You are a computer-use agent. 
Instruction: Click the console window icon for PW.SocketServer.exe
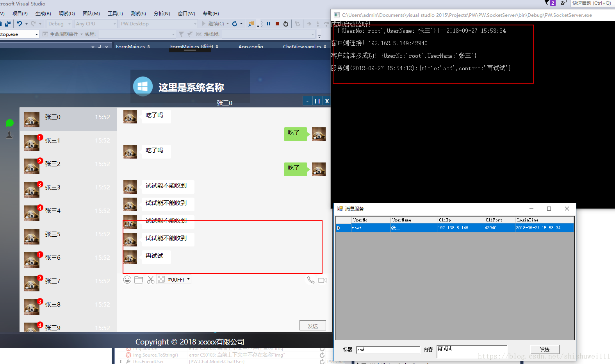[337, 15]
